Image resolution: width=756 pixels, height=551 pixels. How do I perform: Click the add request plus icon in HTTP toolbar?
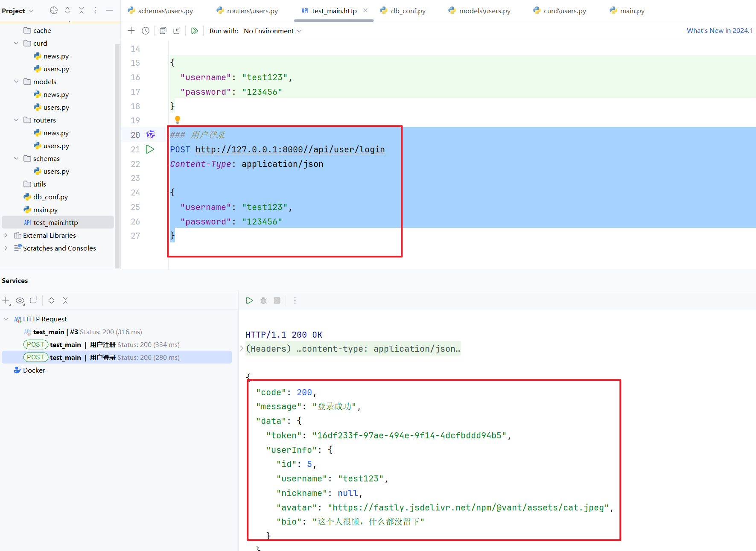pyautogui.click(x=131, y=31)
